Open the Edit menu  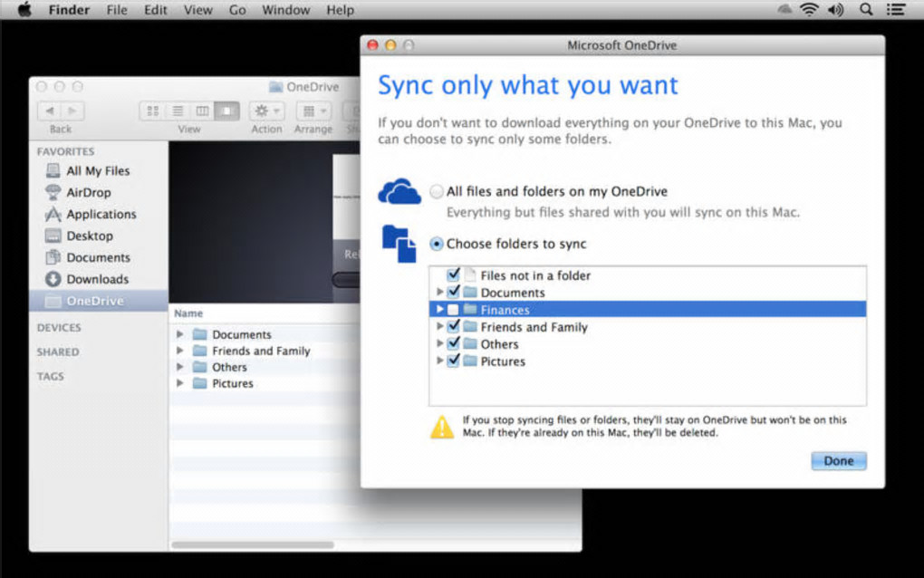coord(156,10)
